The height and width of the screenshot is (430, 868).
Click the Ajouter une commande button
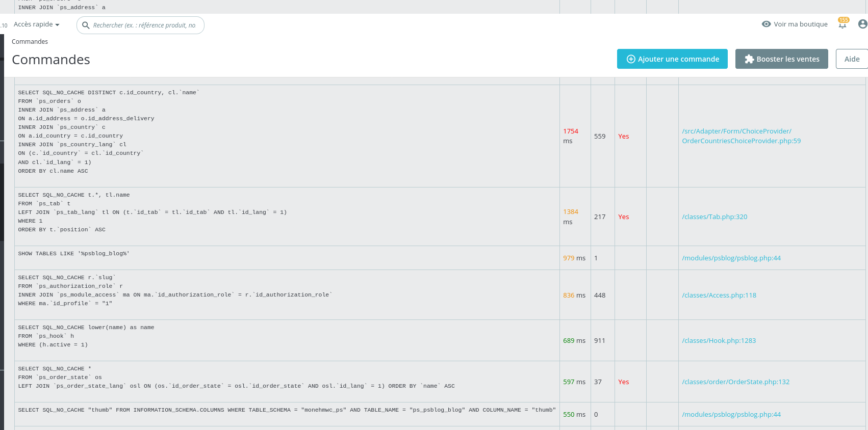(x=672, y=59)
